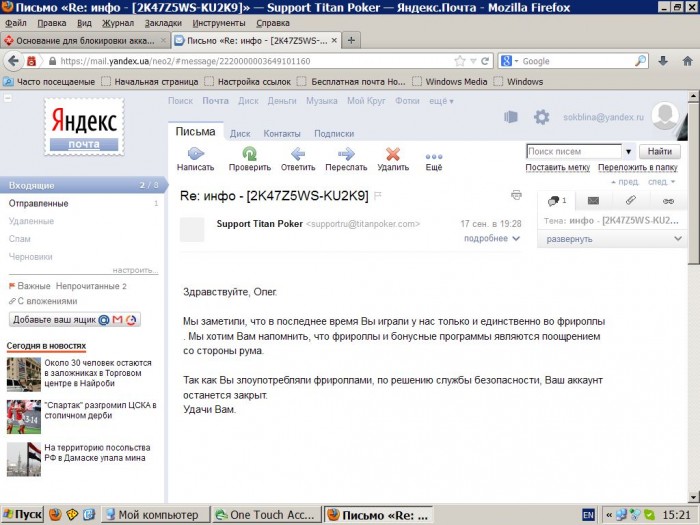Click the Найти search button

[659, 151]
